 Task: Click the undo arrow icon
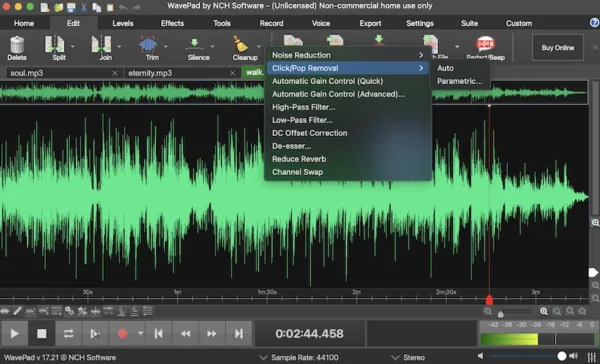click(123, 7)
